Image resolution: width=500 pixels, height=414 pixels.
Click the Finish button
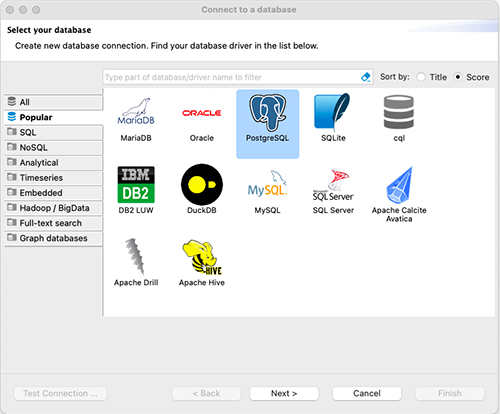450,393
